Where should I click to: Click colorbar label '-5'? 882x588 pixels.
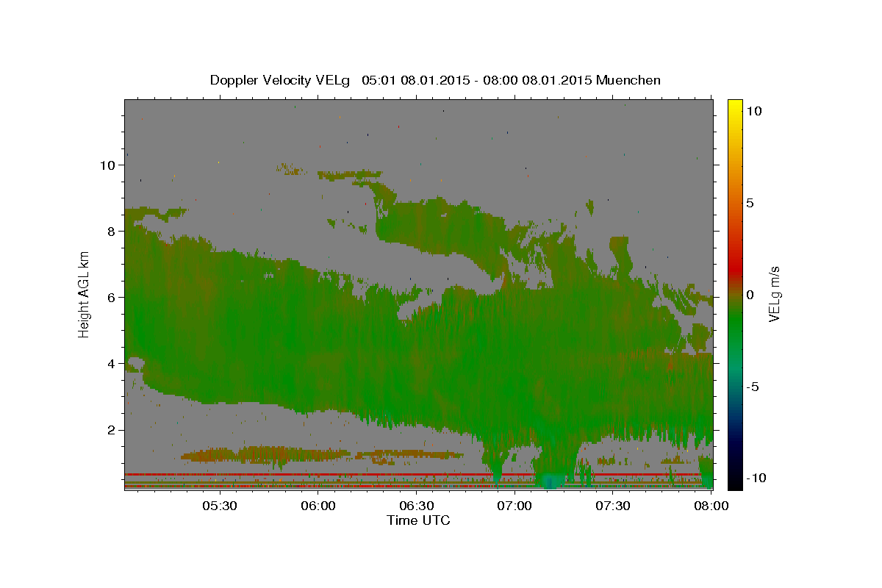coord(753,387)
